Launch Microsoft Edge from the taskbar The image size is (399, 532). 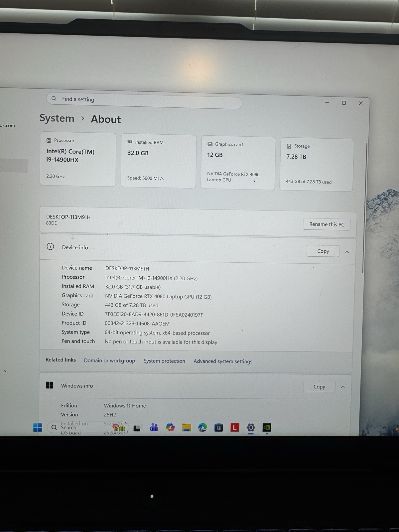pyautogui.click(x=202, y=427)
